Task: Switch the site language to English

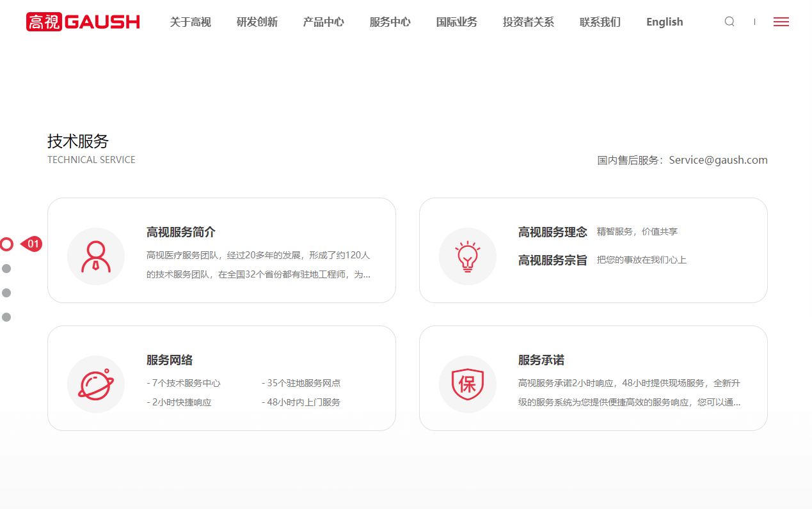Action: (664, 22)
